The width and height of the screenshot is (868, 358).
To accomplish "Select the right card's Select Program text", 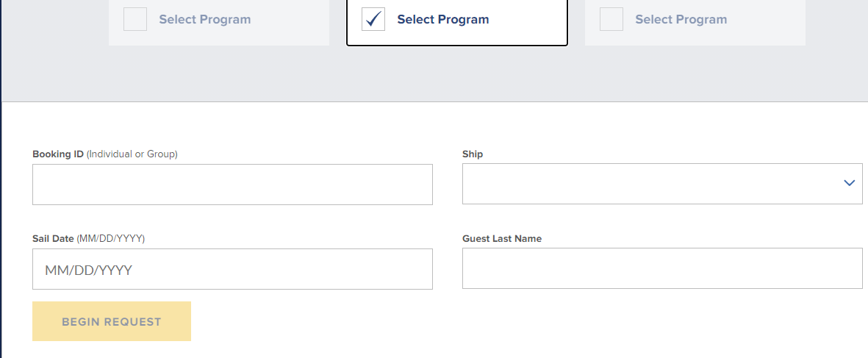I will point(681,19).
